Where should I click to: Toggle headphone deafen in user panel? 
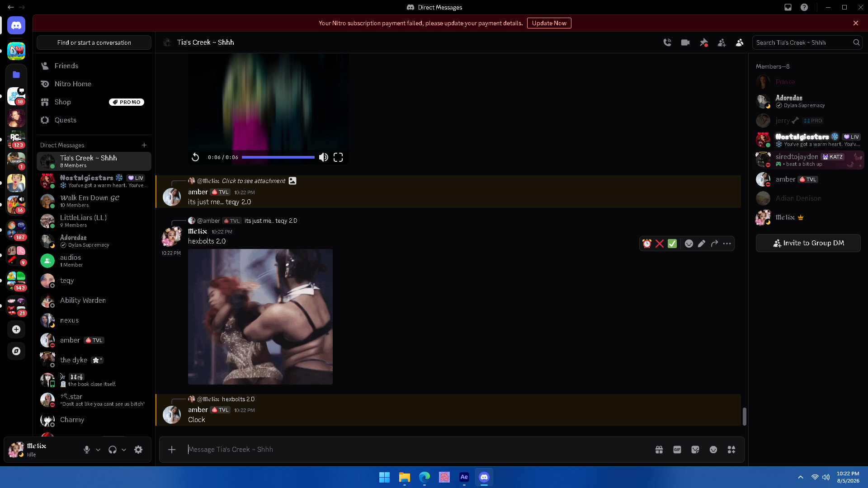[113, 450]
